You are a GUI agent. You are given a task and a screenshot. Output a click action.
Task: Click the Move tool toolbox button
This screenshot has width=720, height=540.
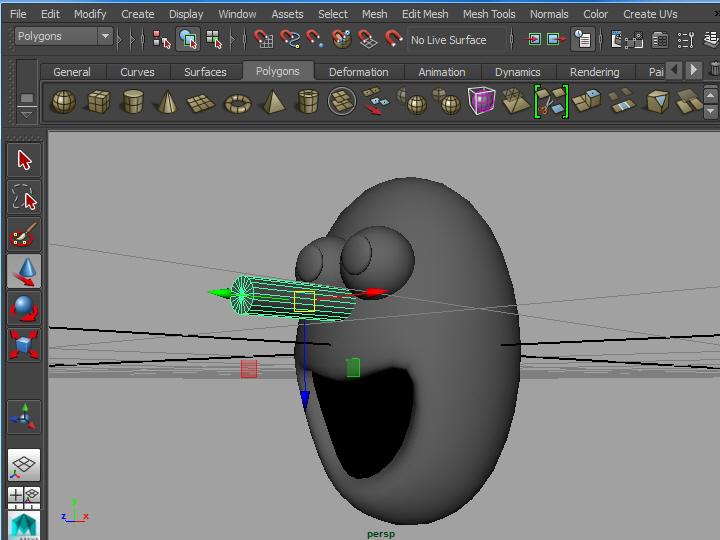(25, 271)
